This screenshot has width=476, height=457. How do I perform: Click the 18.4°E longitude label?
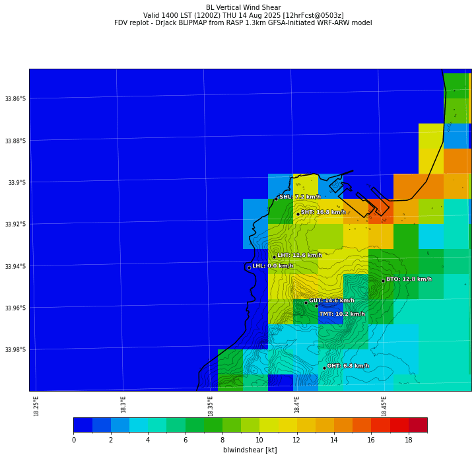296,405
